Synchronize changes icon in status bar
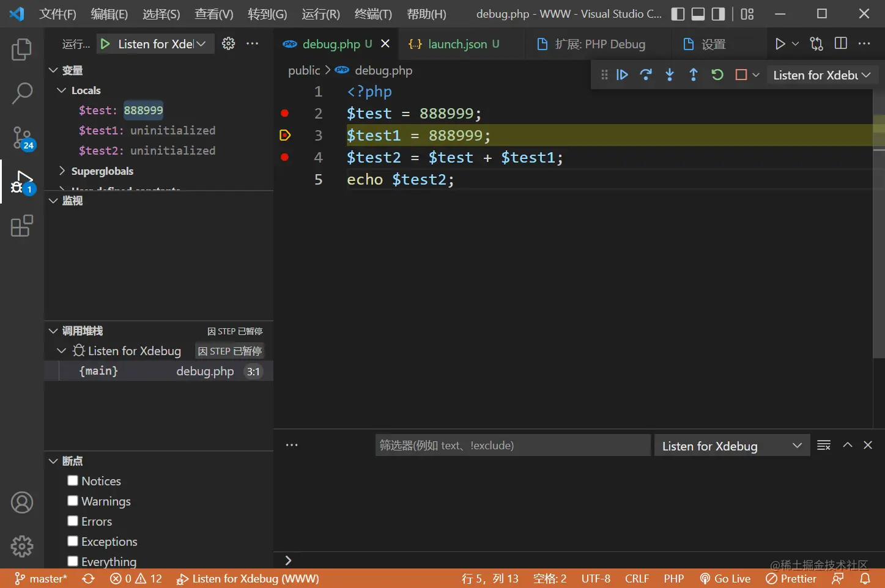The image size is (885, 588). click(x=89, y=579)
